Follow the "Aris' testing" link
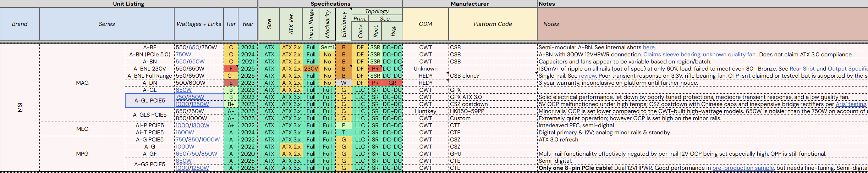868x173 pixels. (851, 104)
